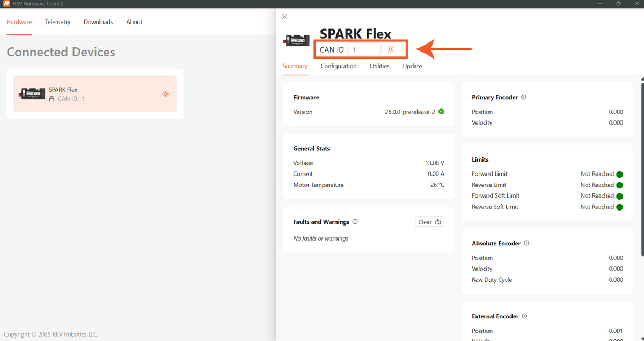Open the Update tab
This screenshot has height=341, width=644.
click(x=412, y=66)
